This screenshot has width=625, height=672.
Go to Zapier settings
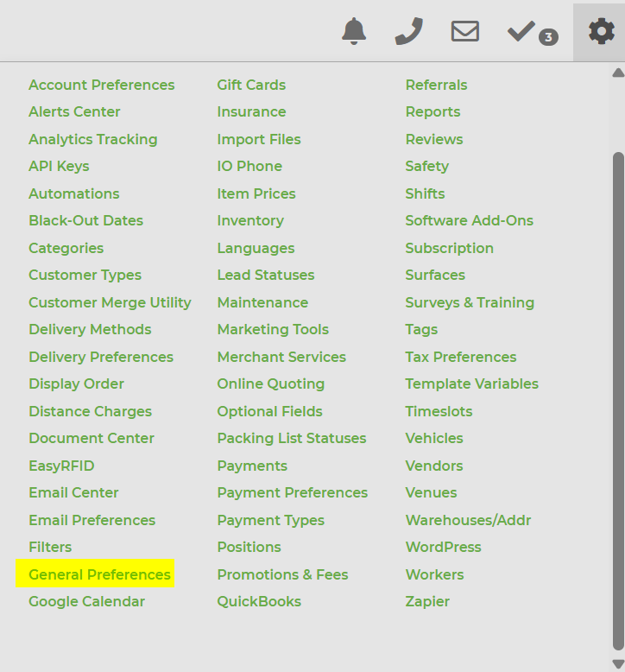pos(427,601)
